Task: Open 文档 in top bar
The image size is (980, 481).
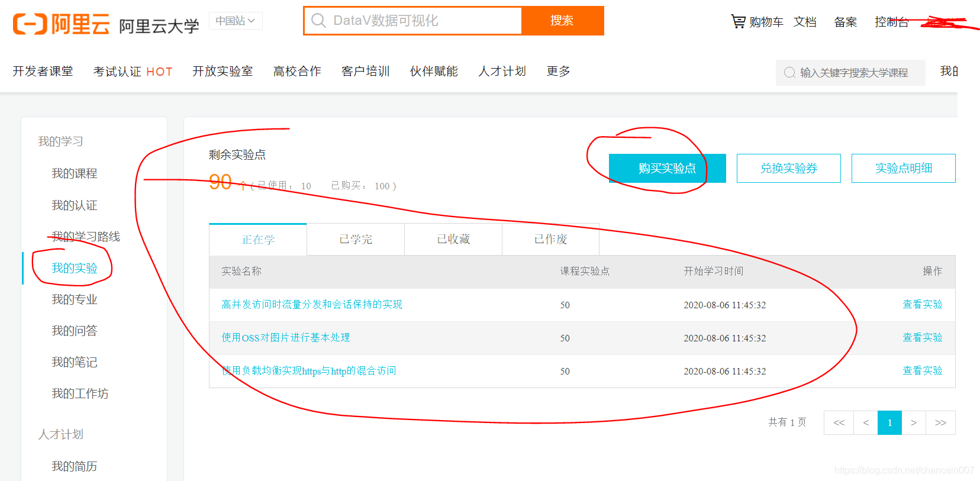Action: pyautogui.click(x=805, y=22)
